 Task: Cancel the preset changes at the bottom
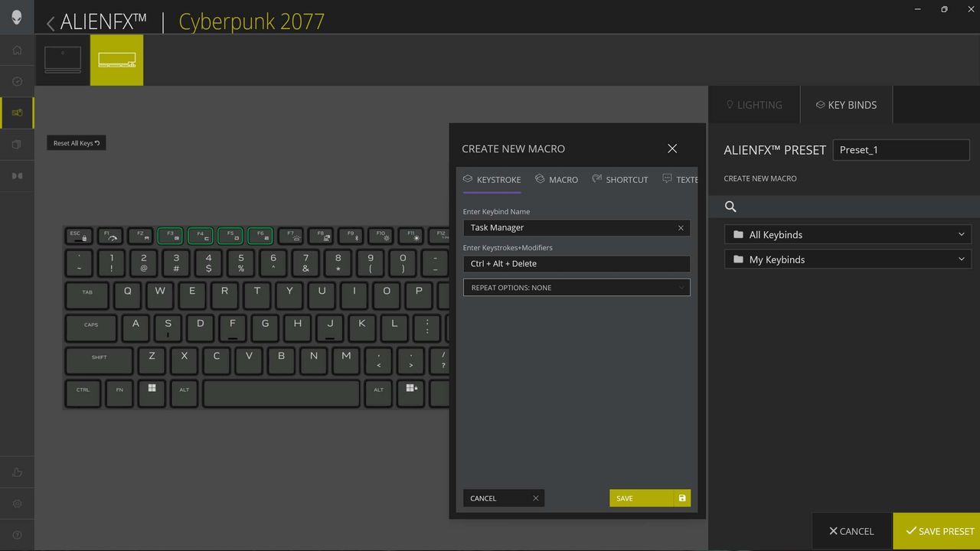851,531
